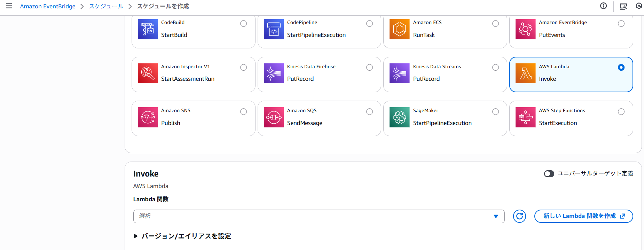Open the Lambda 関数 selection dropdown

click(x=319, y=216)
